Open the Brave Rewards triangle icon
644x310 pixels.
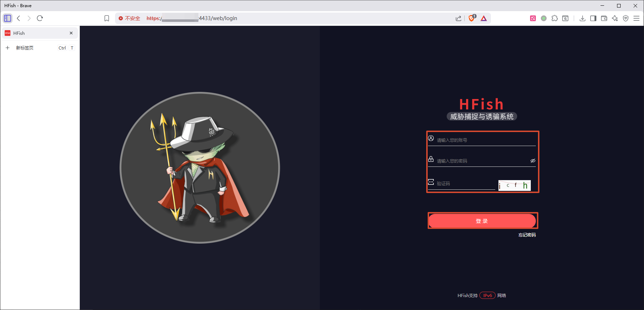pos(484,18)
